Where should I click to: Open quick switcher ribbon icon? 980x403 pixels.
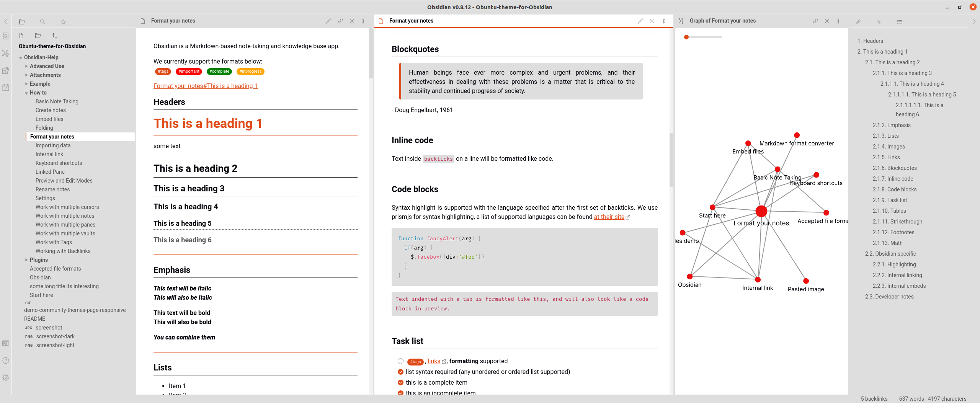click(x=6, y=36)
